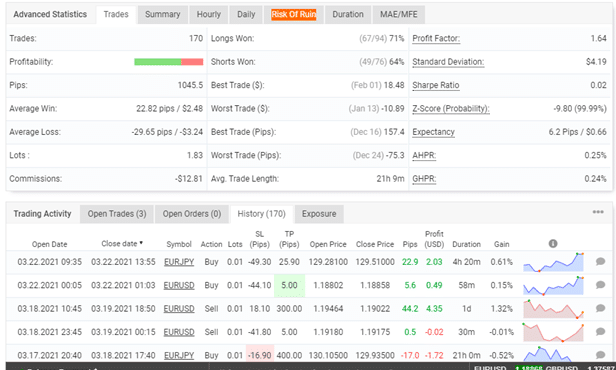Viewport: 616px width, 370px height.
Task: Open comment icon for EURJPY 03.17.2021 20:40 trade
Action: (600, 355)
